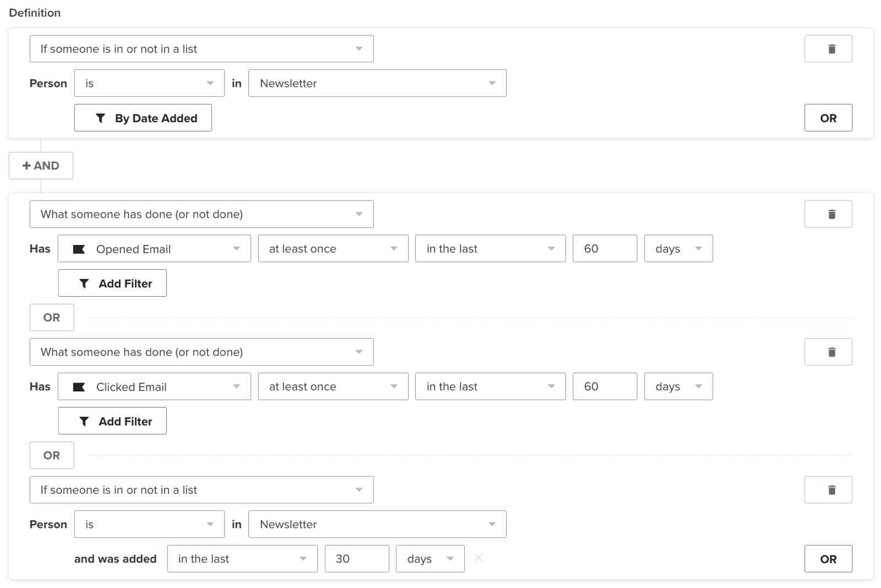Click the funnel icon on By Date Added

pyautogui.click(x=100, y=118)
